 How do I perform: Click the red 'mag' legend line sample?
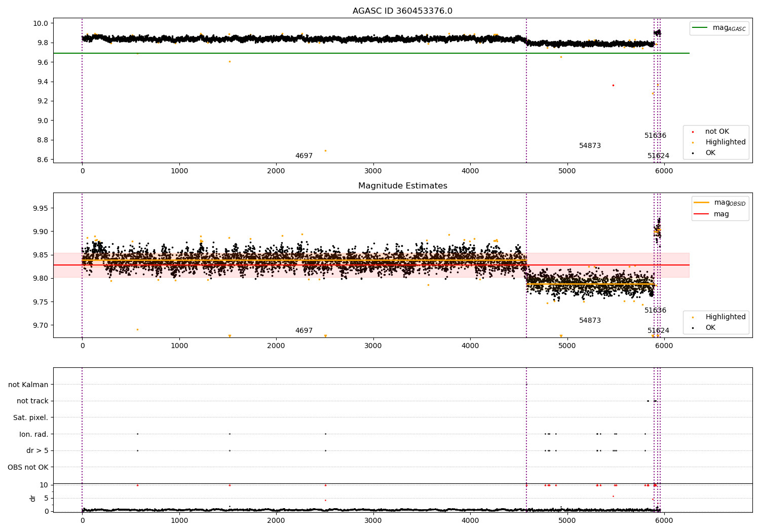tap(702, 214)
